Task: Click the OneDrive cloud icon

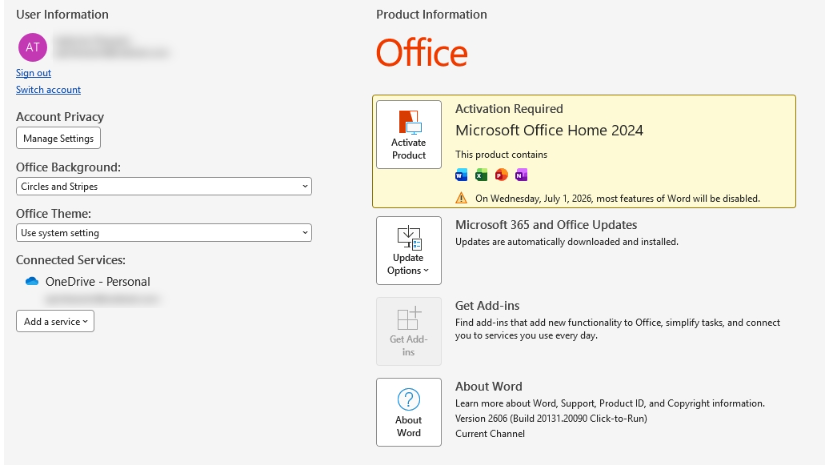Action: click(32, 281)
